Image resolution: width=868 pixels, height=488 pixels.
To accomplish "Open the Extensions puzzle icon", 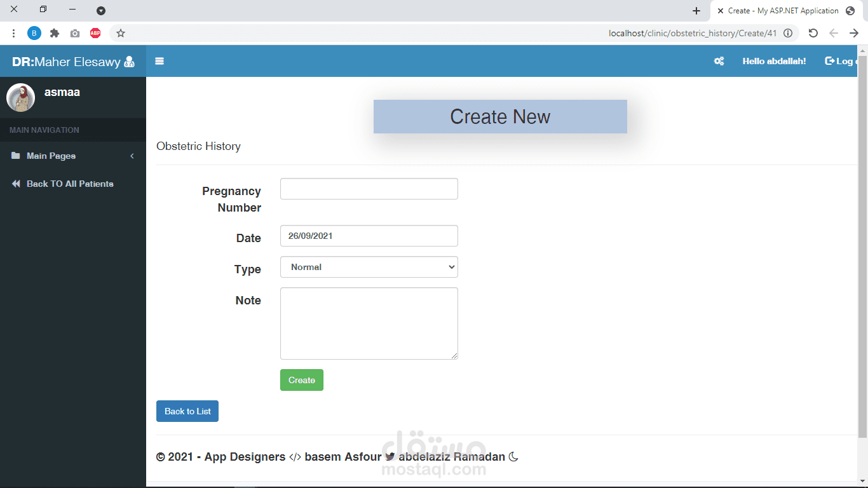I will [x=55, y=33].
